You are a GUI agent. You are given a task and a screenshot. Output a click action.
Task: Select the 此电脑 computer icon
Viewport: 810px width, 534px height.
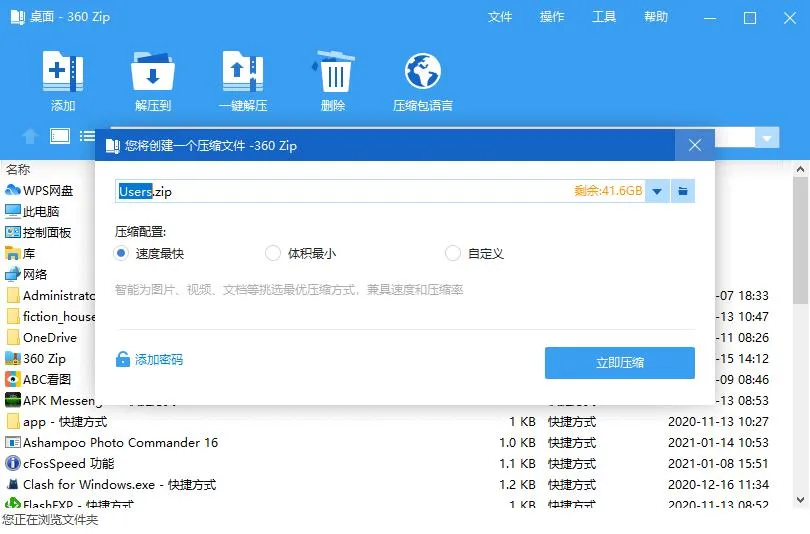point(12,211)
